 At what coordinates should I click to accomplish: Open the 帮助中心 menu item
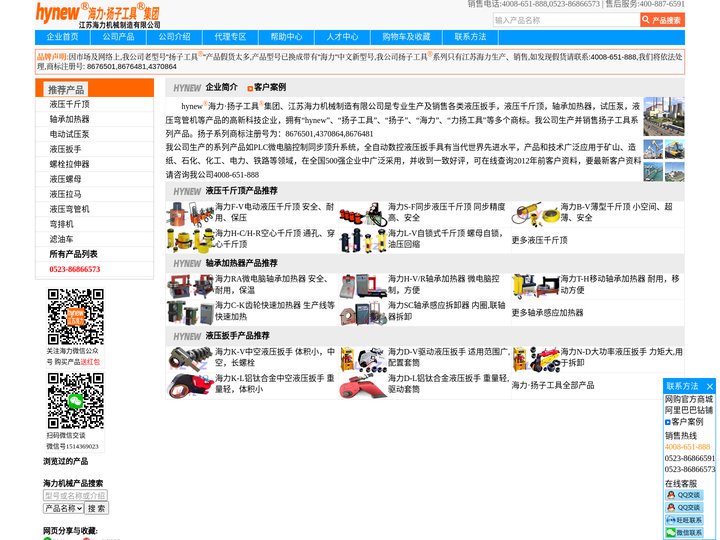point(287,37)
